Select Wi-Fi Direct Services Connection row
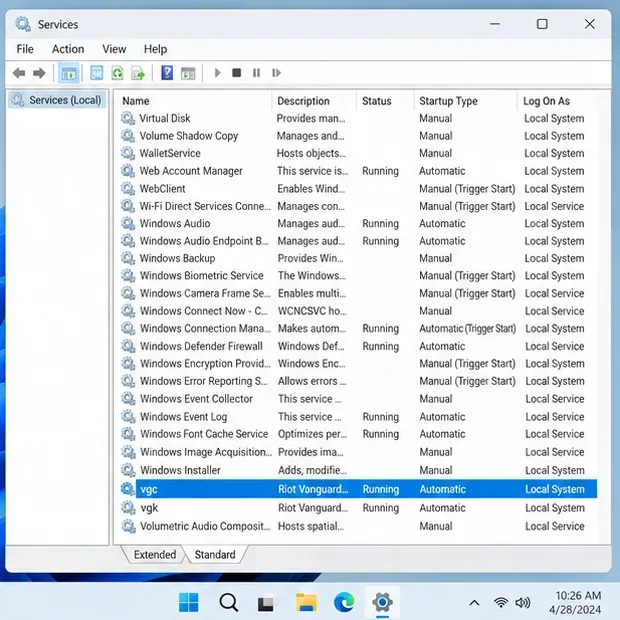This screenshot has width=620, height=620. pos(359,206)
